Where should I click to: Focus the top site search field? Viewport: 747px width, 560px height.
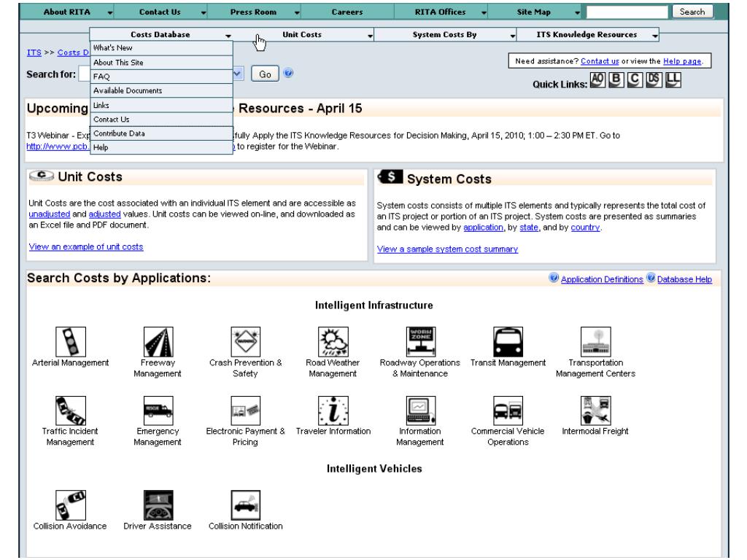point(627,12)
